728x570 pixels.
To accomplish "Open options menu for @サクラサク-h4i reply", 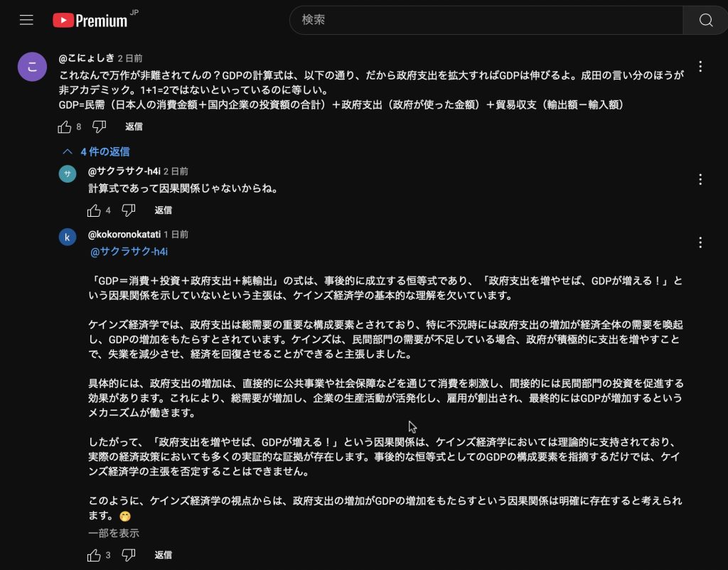I will [x=700, y=179].
